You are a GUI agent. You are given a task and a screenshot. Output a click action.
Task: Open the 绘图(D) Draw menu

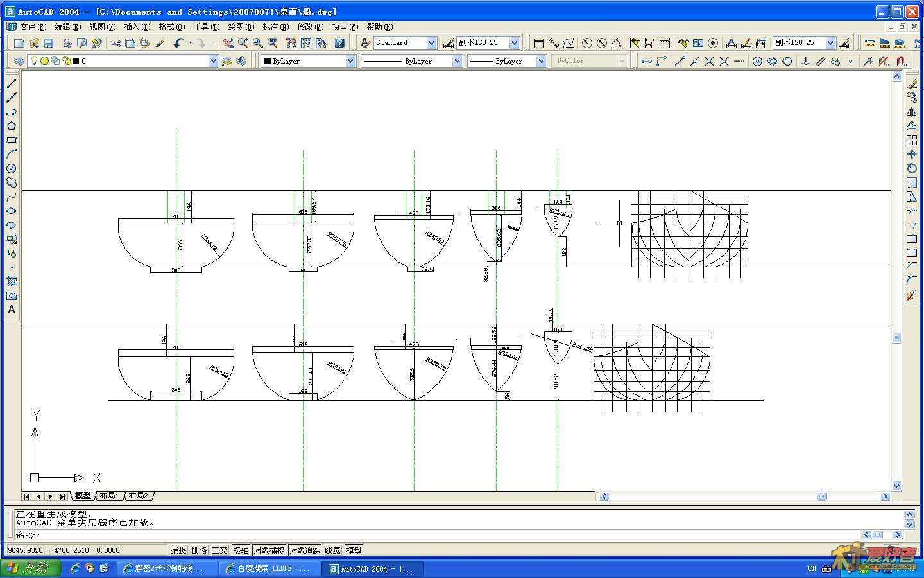[x=241, y=27]
